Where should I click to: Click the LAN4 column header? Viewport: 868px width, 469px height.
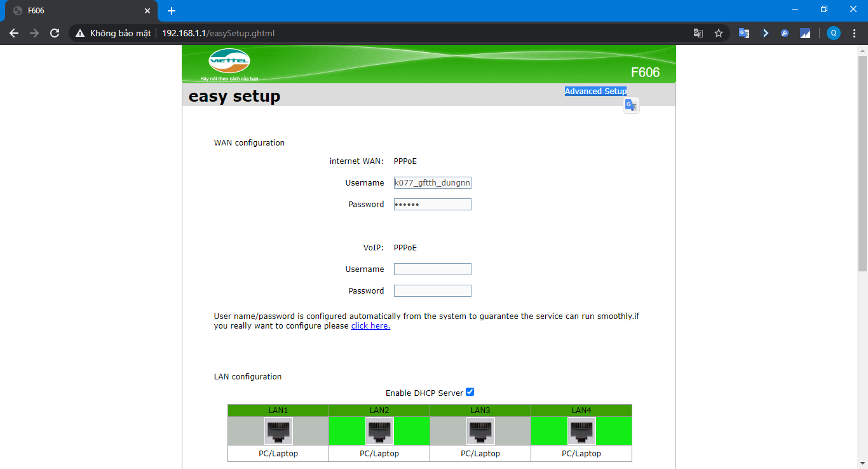(x=581, y=411)
